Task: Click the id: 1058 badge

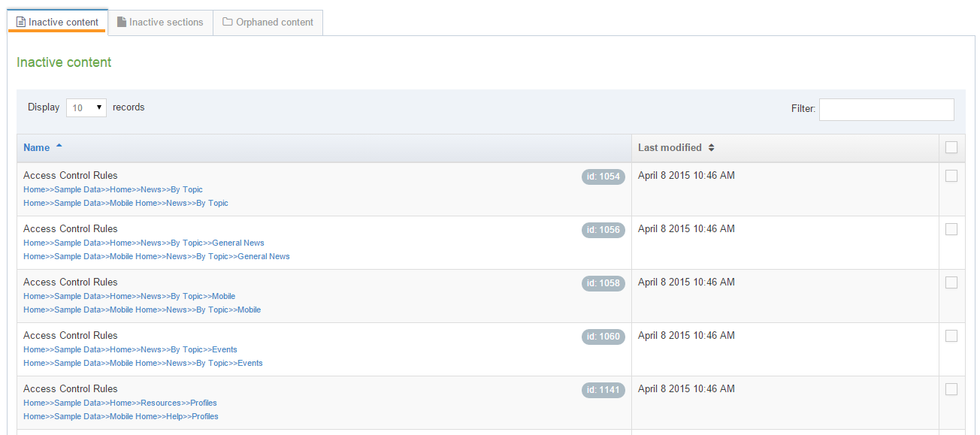Action: tap(603, 283)
